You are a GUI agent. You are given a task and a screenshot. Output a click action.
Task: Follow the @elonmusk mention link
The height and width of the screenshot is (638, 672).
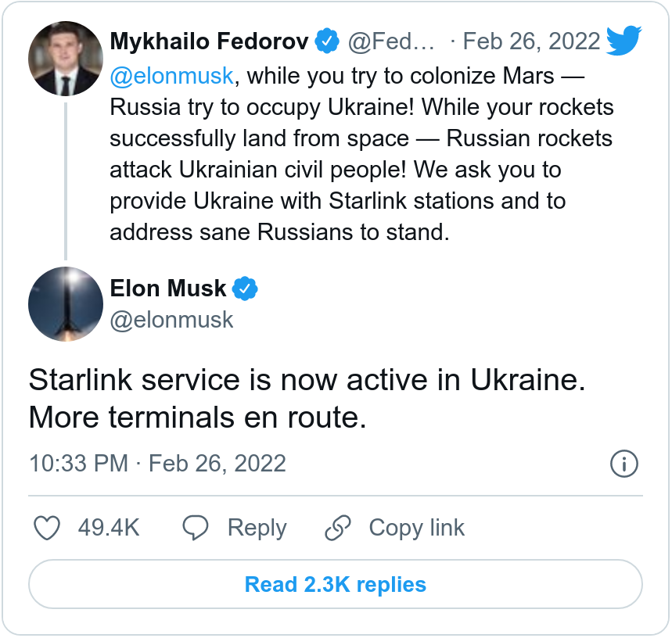point(171,76)
